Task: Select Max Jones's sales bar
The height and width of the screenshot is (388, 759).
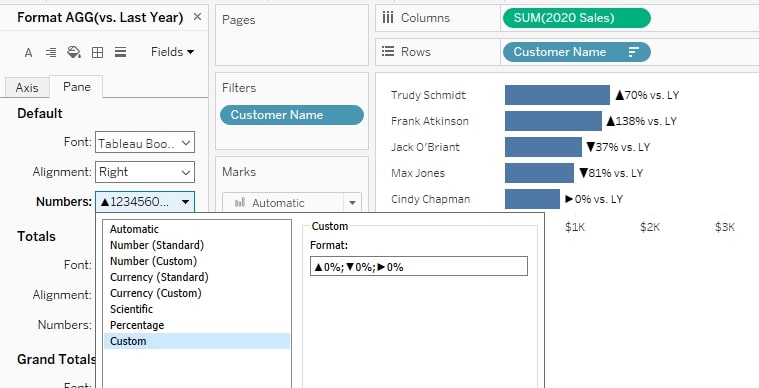Action: (x=539, y=173)
